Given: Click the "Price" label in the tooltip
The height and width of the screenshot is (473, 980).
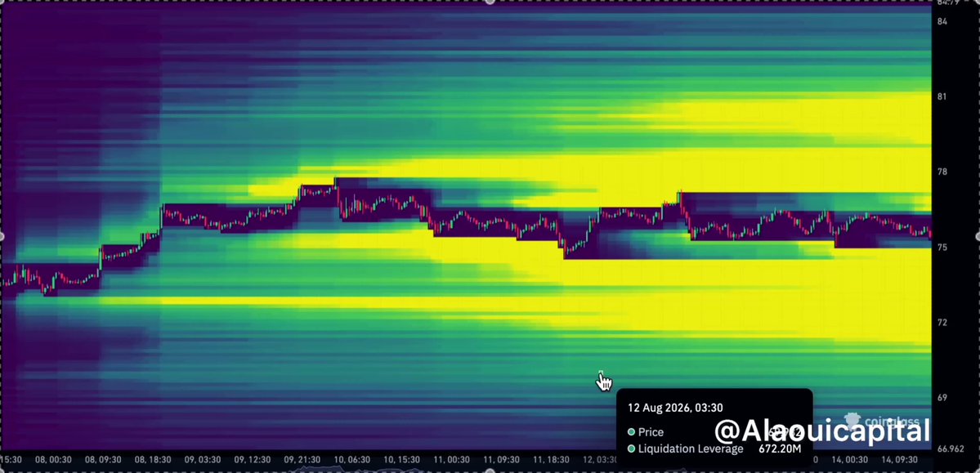Looking at the screenshot, I should [x=651, y=432].
